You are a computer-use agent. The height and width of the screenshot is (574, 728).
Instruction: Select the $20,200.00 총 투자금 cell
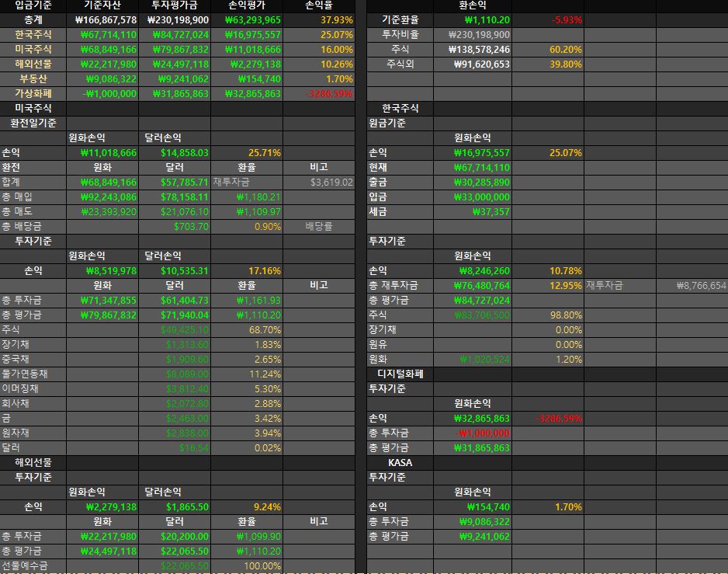[x=175, y=537]
